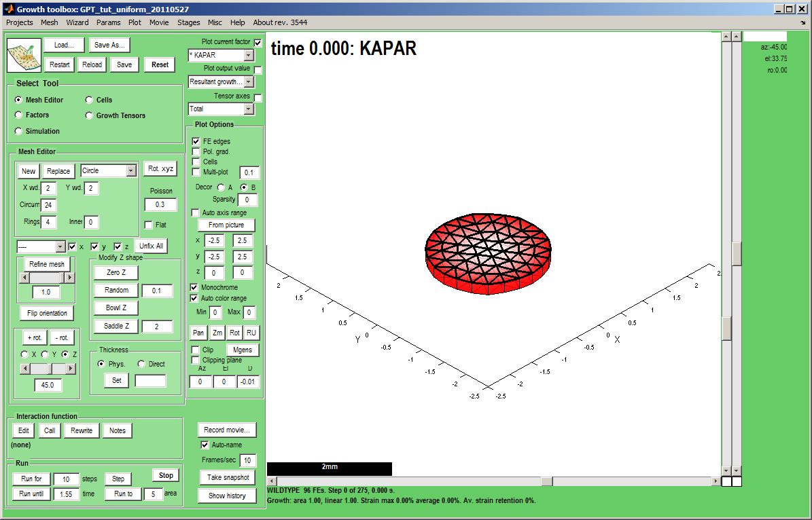Click the Take snapshot button
Screen dimensions: 812x520
227,477
